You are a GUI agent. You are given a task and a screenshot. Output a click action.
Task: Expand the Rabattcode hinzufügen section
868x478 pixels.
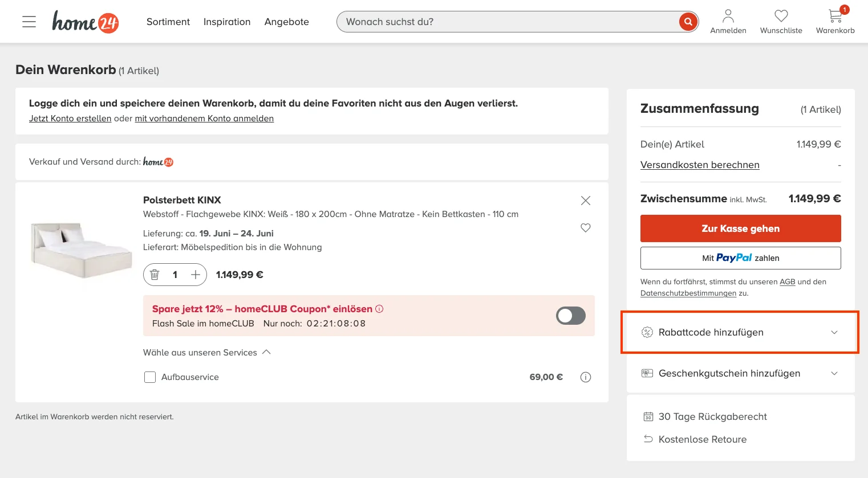(x=741, y=332)
